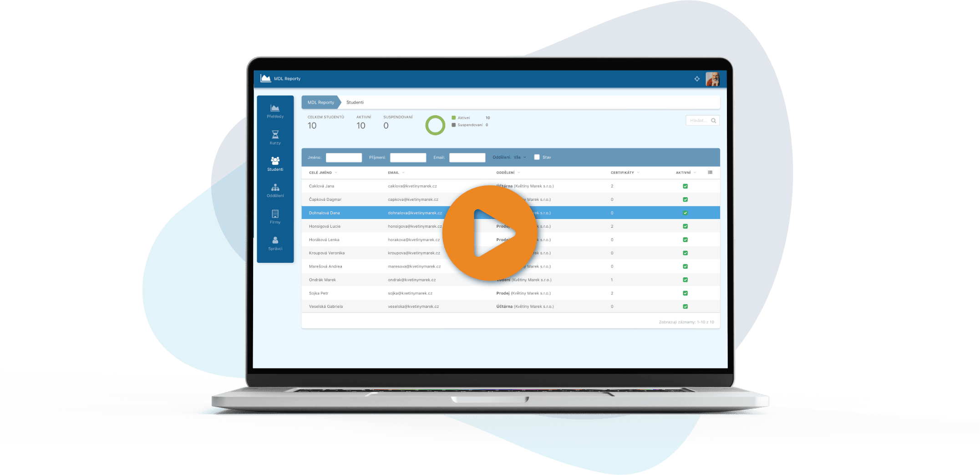The width and height of the screenshot is (980, 475).
Task: Toggle active checkbox for Horáková Lenka
Action: click(685, 240)
